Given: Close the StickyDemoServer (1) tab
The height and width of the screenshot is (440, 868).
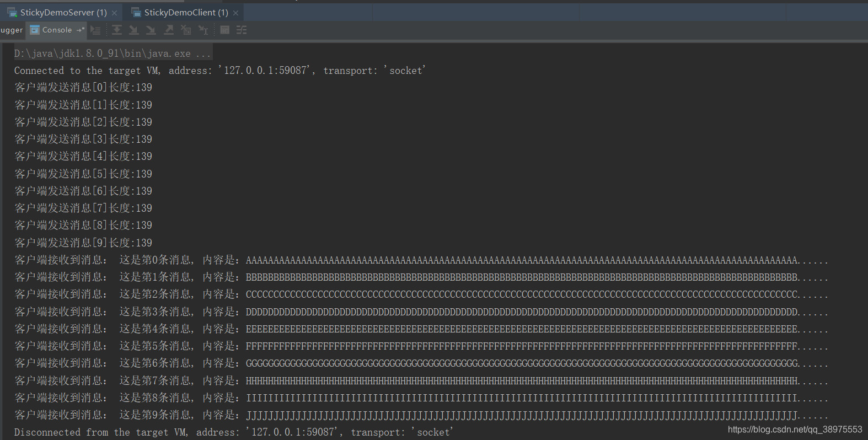Looking at the screenshot, I should point(114,13).
